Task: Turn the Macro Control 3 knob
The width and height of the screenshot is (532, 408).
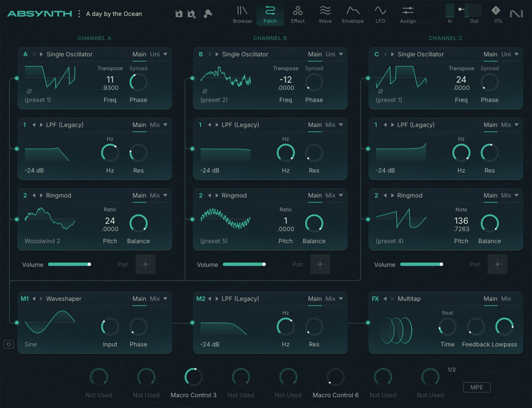Action: coord(193,377)
